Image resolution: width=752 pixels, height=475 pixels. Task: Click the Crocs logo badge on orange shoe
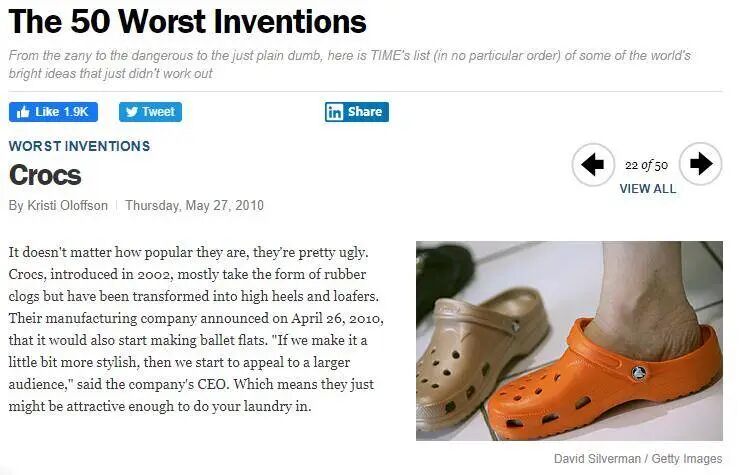pyautogui.click(x=637, y=373)
